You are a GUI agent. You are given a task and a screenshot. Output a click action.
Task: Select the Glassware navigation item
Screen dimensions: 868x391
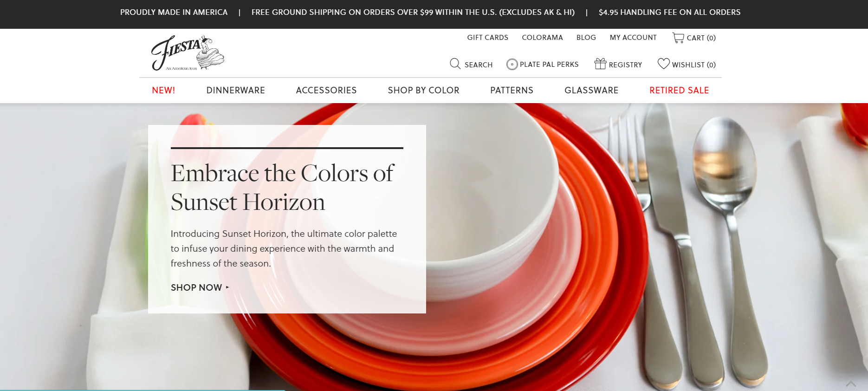point(591,90)
